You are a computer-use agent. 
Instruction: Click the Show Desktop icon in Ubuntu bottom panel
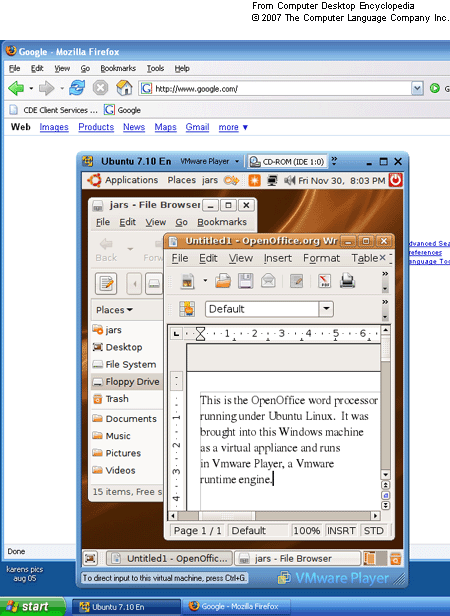click(x=90, y=558)
